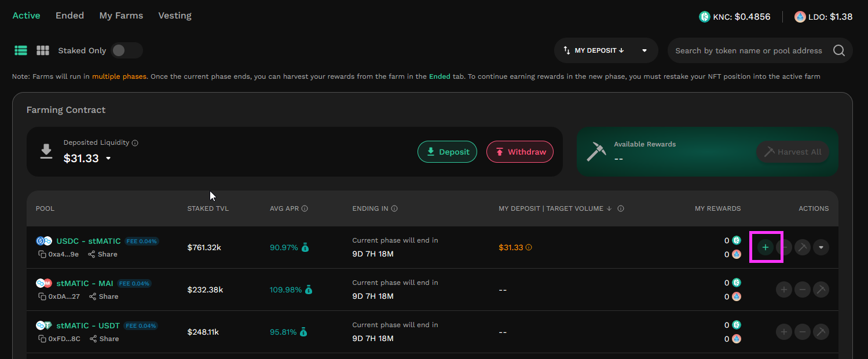868x359 pixels.
Task: Expand USDC - stMATIC row details arrow
Action: [x=821, y=247]
